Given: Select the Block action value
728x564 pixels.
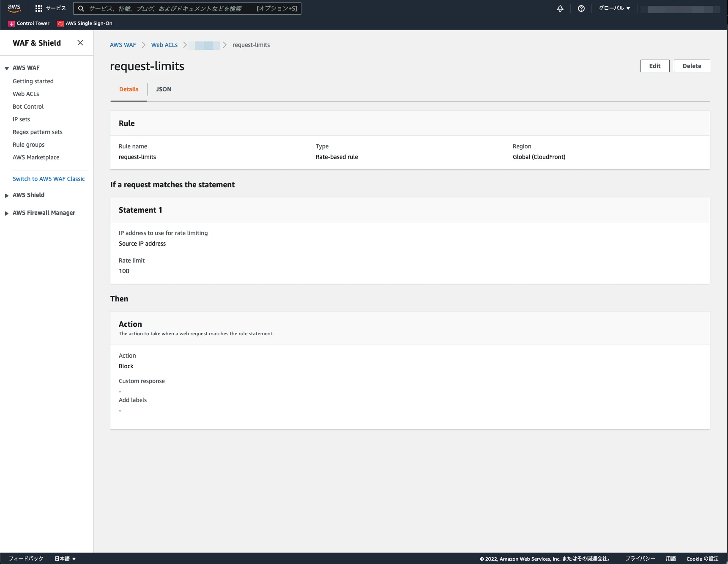Looking at the screenshot, I should (126, 366).
